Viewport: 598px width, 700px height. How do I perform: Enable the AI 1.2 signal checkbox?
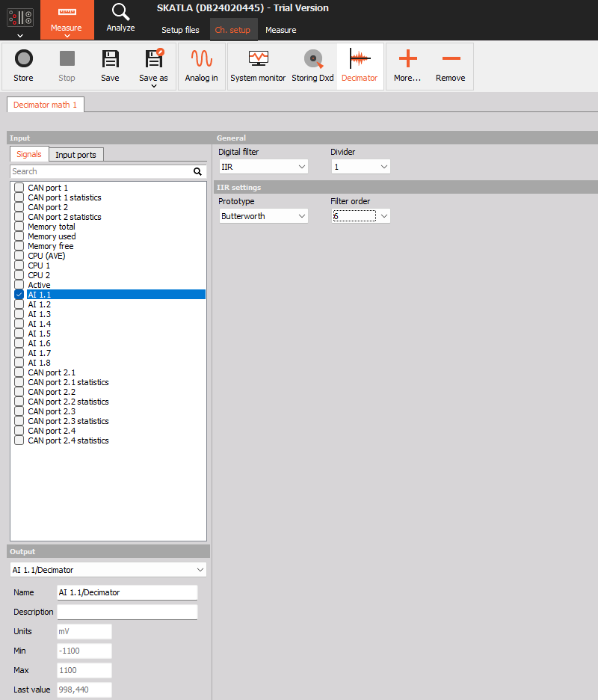click(x=19, y=304)
